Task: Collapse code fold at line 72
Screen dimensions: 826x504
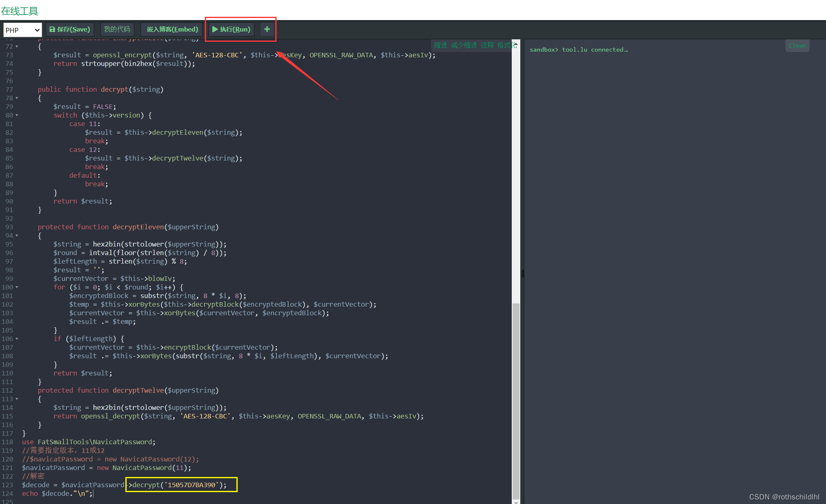Action: tap(17, 47)
